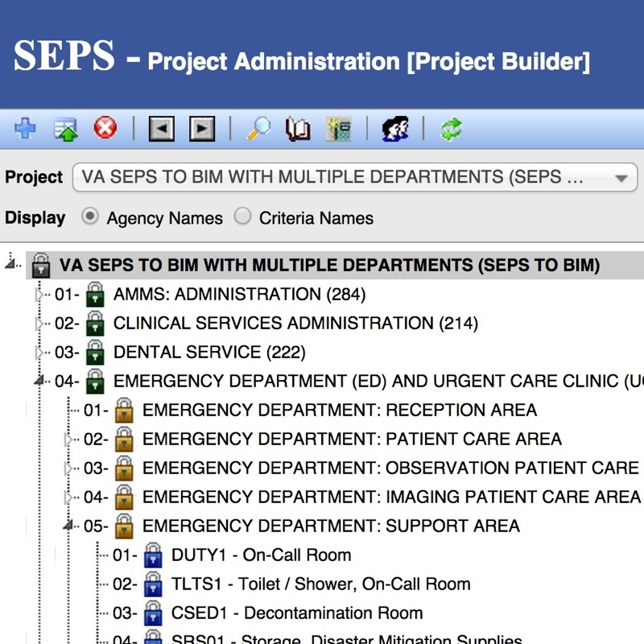Image resolution: width=644 pixels, height=644 pixels.
Task: Expand the 04- IMAGING PATIENT CARE AREA node
Action: pyautogui.click(x=68, y=497)
